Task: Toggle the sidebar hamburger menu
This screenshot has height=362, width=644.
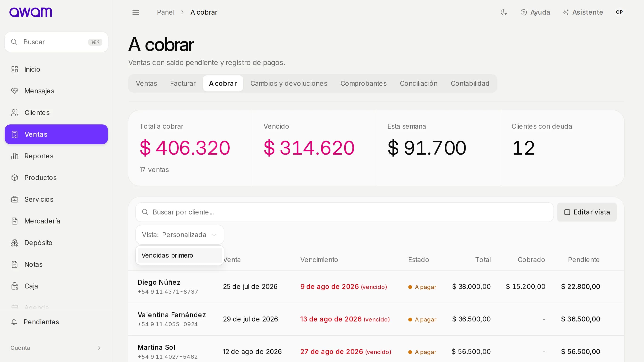Action: [x=136, y=12]
